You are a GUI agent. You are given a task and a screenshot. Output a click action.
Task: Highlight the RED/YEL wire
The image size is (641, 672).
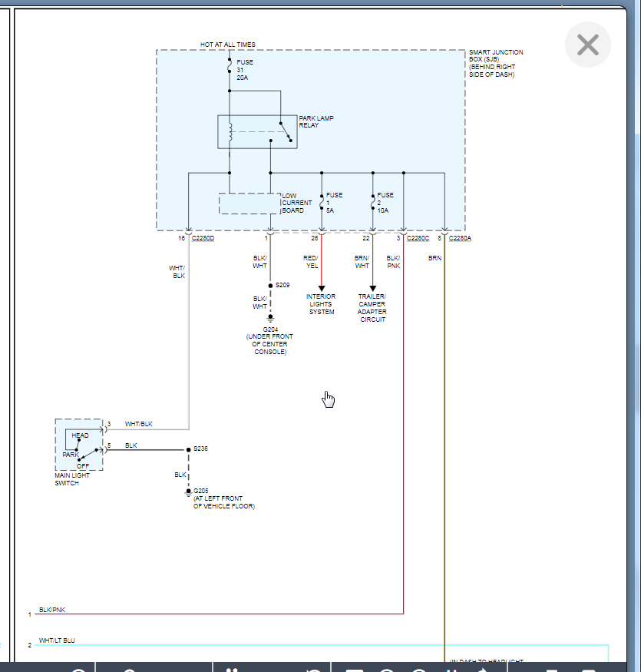tap(322, 261)
